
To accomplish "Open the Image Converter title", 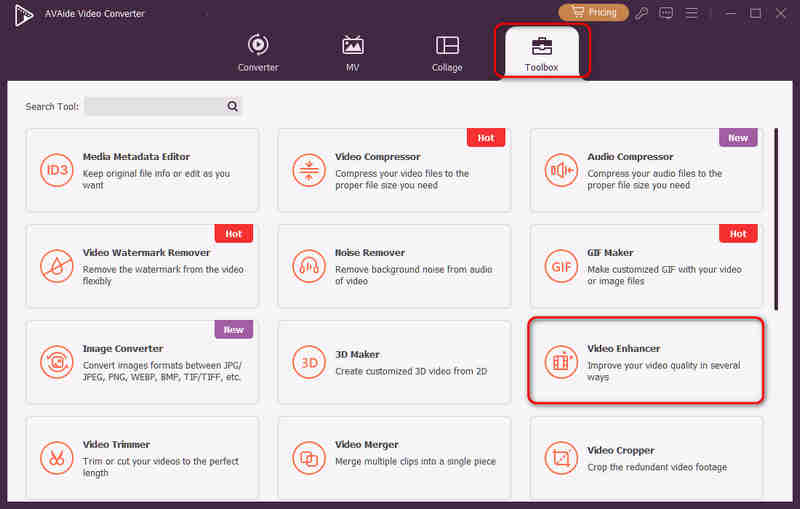I will [x=123, y=348].
